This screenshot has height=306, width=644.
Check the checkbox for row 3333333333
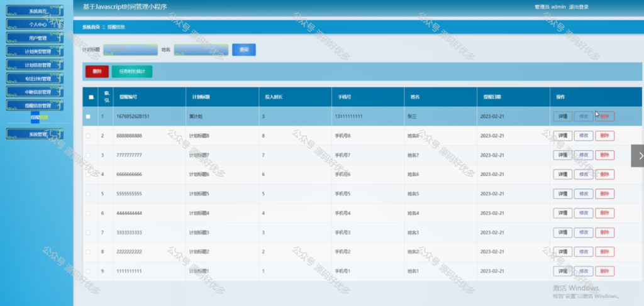[88, 232]
